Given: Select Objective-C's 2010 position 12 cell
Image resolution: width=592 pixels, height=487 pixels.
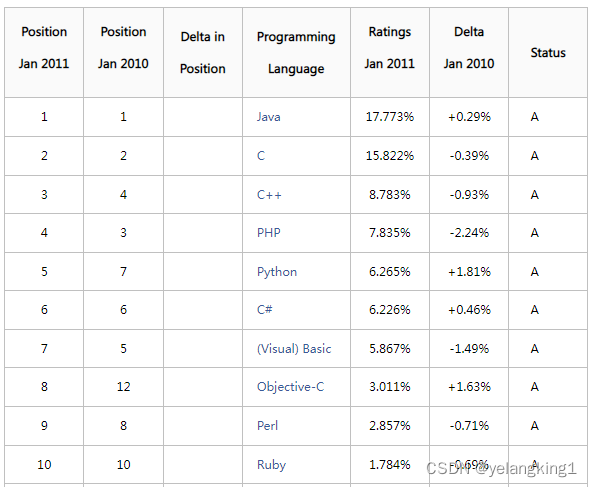Looking at the screenshot, I should [x=123, y=387].
